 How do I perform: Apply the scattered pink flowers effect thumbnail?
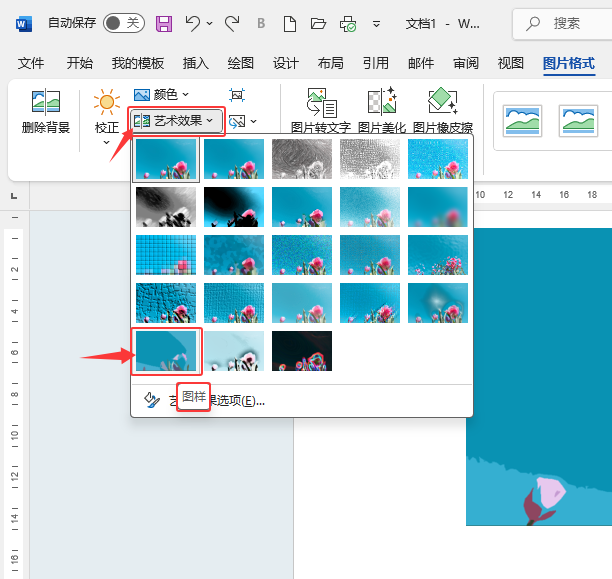(438, 255)
